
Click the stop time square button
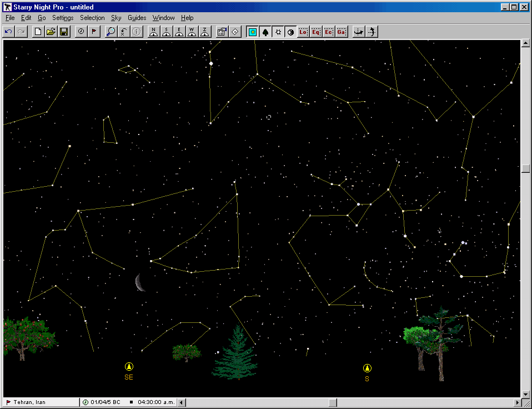131,402
